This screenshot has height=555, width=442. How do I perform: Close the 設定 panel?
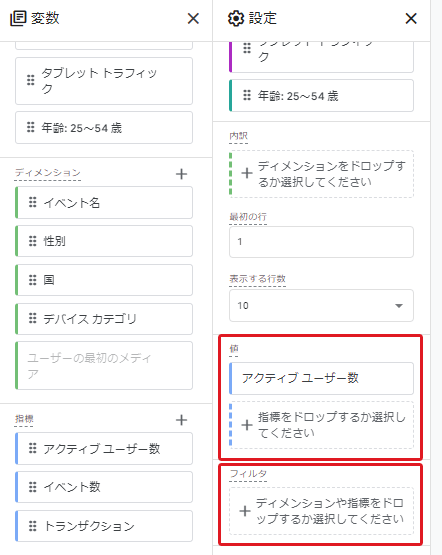click(x=411, y=18)
